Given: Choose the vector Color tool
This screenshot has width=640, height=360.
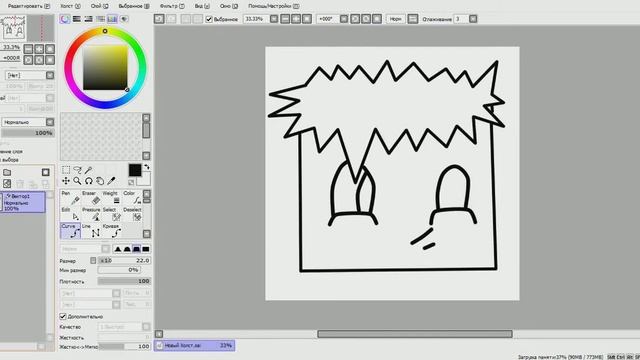Looking at the screenshot, I should (x=132, y=198).
